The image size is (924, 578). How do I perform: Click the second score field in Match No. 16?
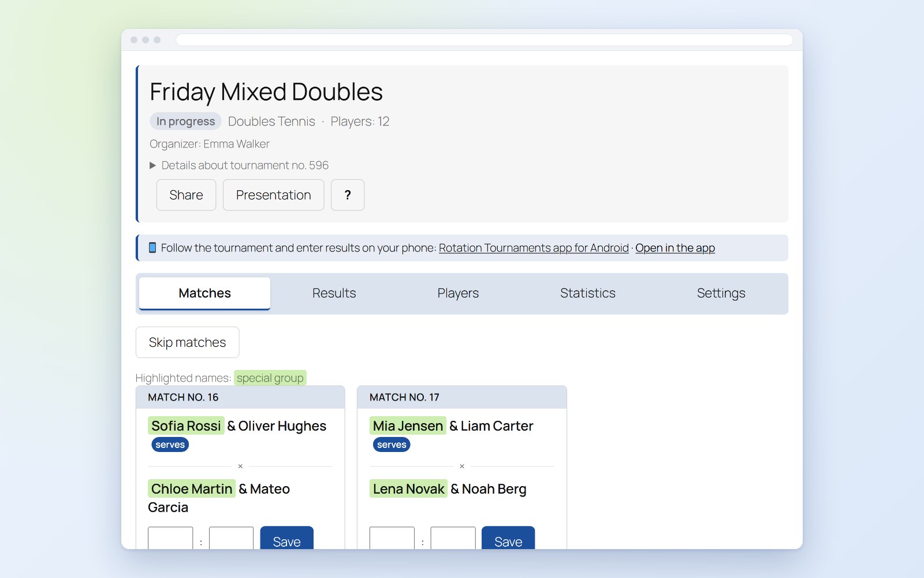pyautogui.click(x=231, y=539)
